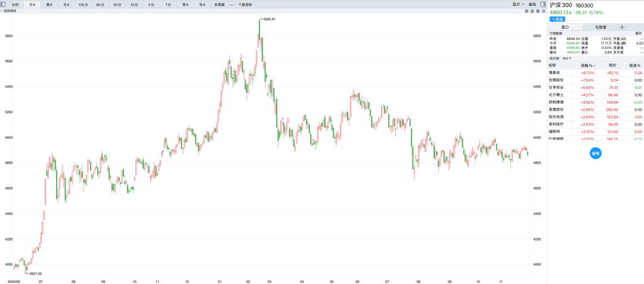Add a new panel tab with plus icon
Viewport: 644px width, 284px height.
tap(622, 27)
